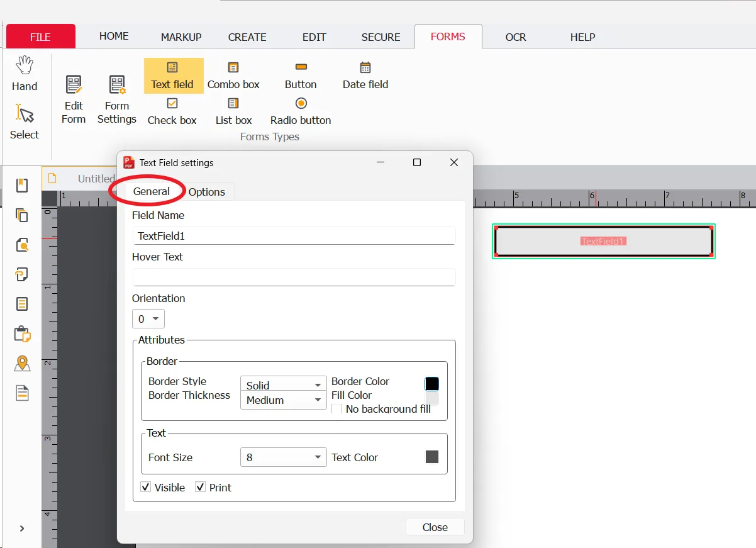Open the attachments sidebar icon
Image resolution: width=756 pixels, height=548 pixels.
click(22, 274)
